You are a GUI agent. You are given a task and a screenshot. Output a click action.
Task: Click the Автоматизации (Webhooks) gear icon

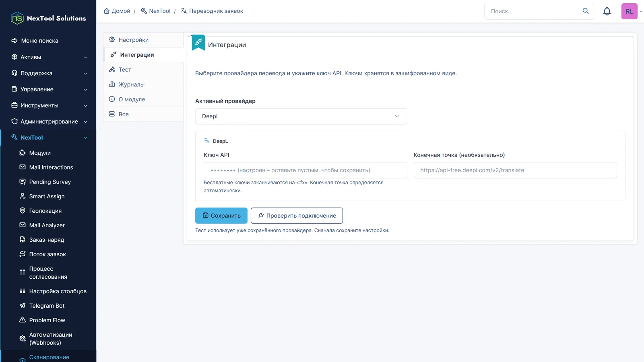(x=23, y=338)
